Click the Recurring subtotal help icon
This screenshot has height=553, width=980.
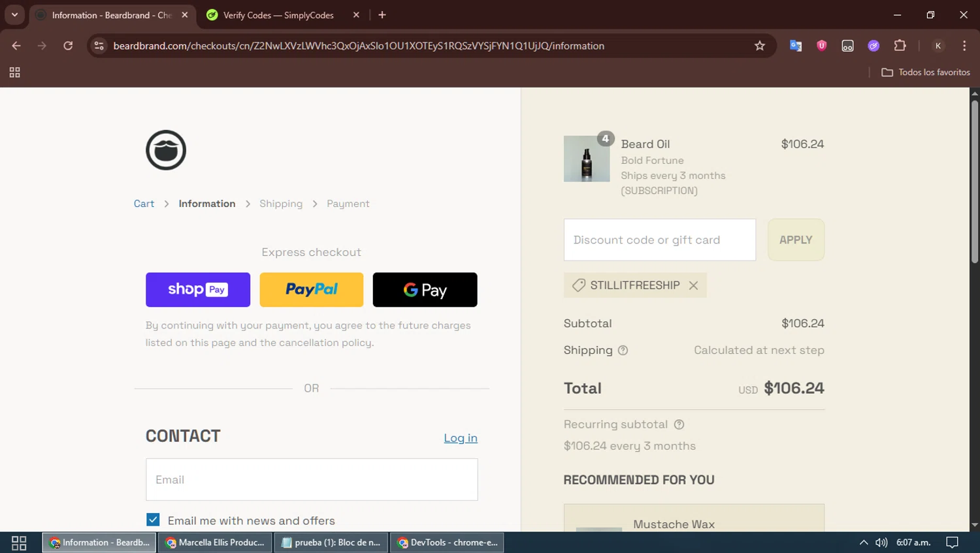coord(679,424)
